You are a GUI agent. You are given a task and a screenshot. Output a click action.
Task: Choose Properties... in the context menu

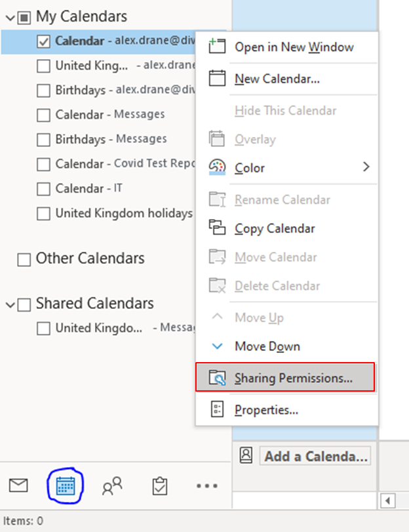266,410
